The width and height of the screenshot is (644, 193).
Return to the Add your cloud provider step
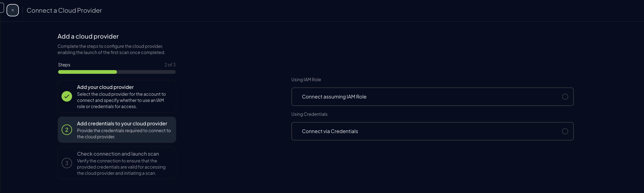117,96
